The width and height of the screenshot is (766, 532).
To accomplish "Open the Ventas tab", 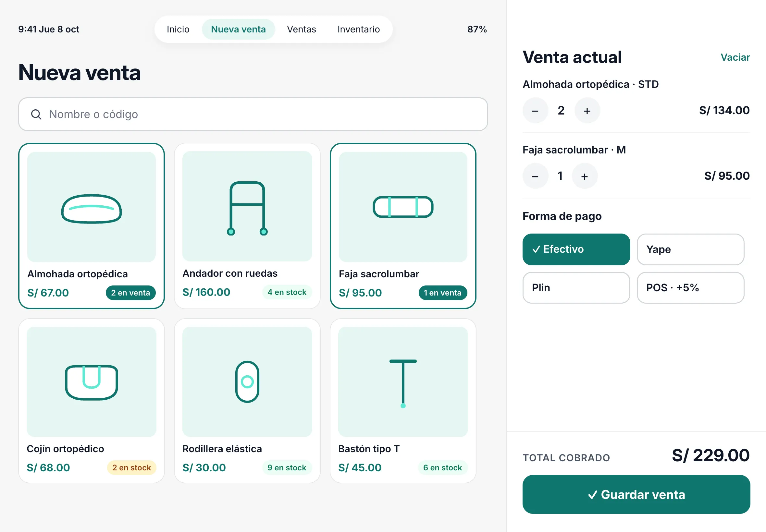I will point(302,29).
